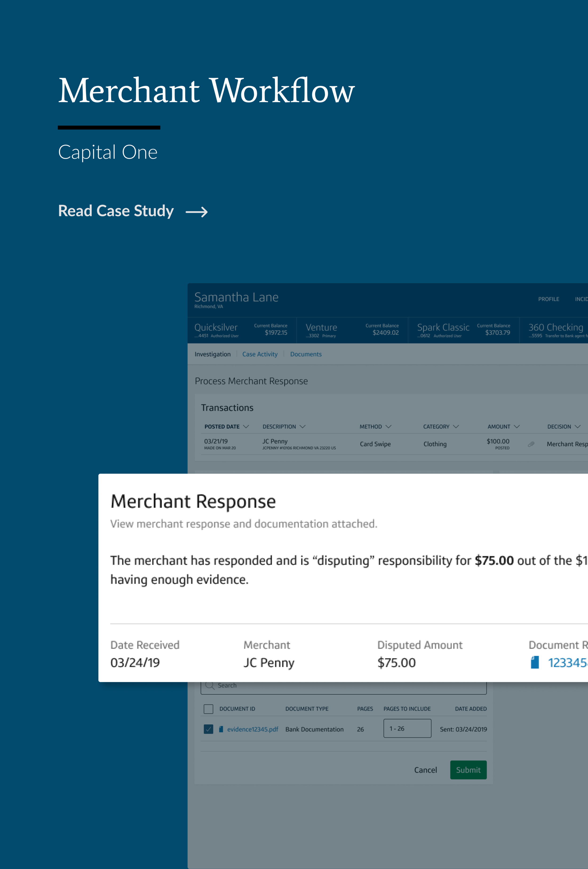The height and width of the screenshot is (869, 588).
Task: Open the Case Activity tab
Action: tap(260, 354)
